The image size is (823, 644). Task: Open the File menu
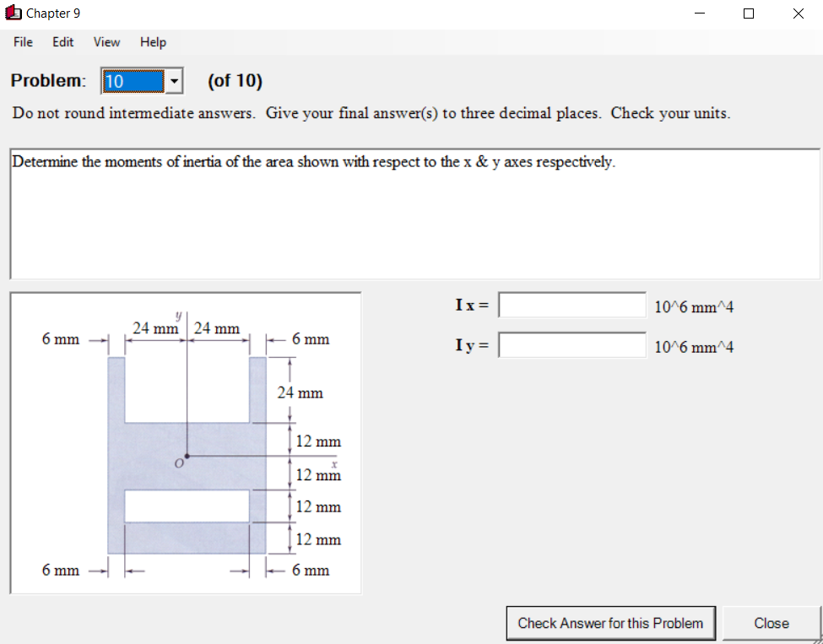[22, 41]
